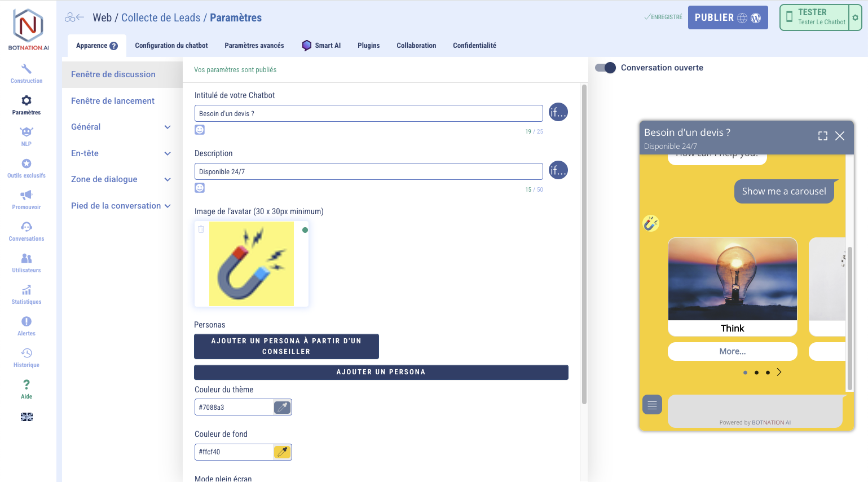Click the More... carousel button
This screenshot has height=482, width=868.
pyautogui.click(x=733, y=351)
